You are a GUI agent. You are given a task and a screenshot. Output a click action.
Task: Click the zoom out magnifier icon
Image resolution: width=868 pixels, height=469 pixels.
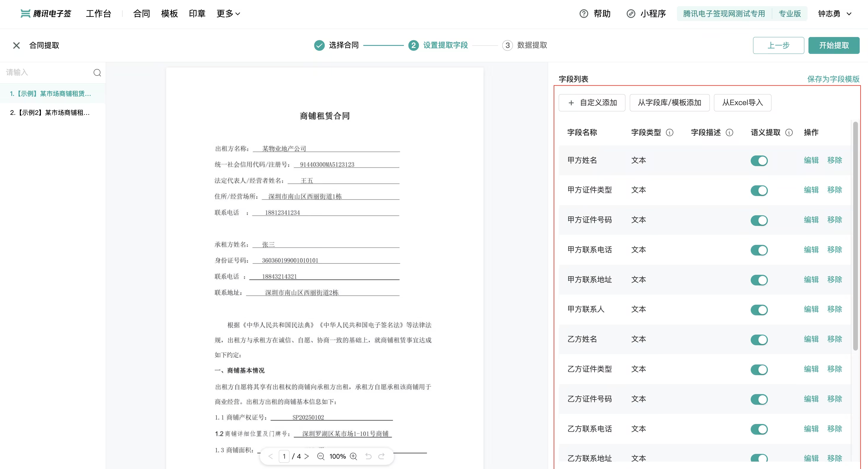click(x=321, y=456)
